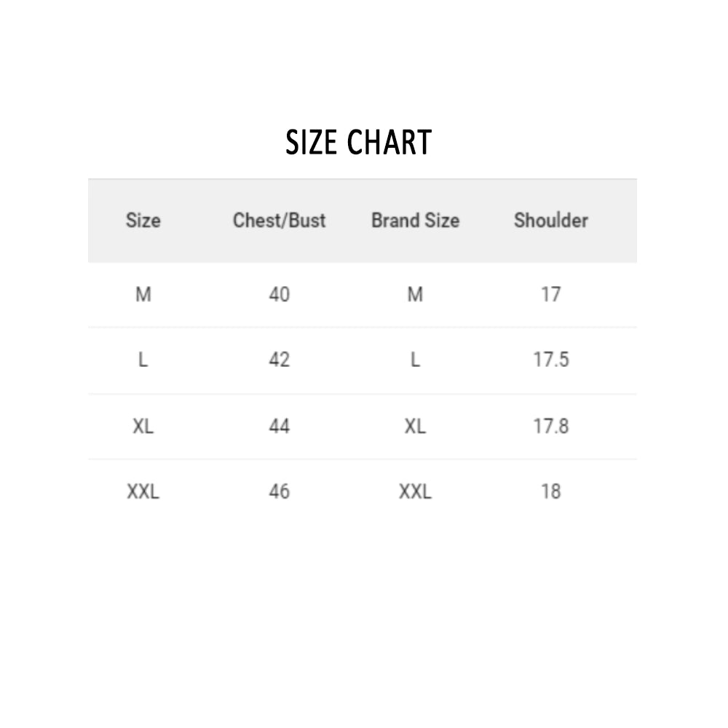Screen dimensions: 728x728
Task: Select XL in the Brand Size column
Action: [x=415, y=427]
